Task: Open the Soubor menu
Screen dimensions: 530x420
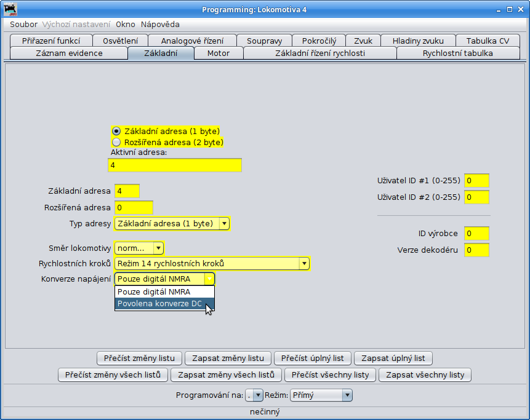Action: tap(23, 25)
